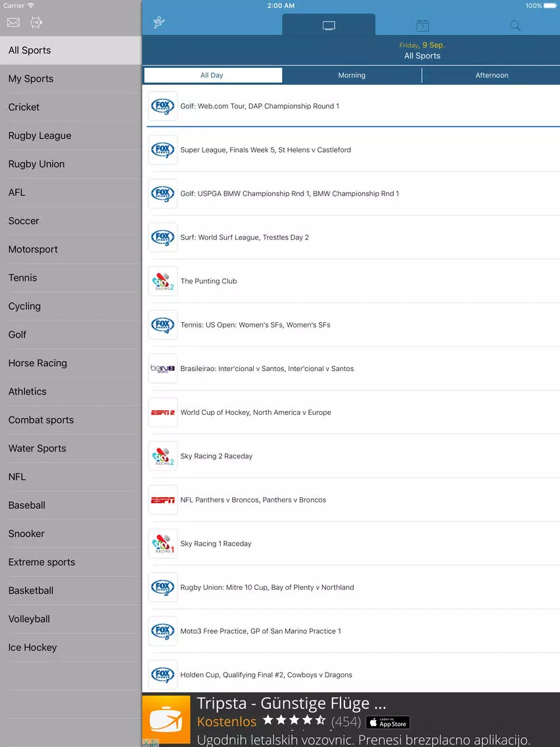
Task: Tap the App Store badge in ad
Action: pyautogui.click(x=388, y=722)
